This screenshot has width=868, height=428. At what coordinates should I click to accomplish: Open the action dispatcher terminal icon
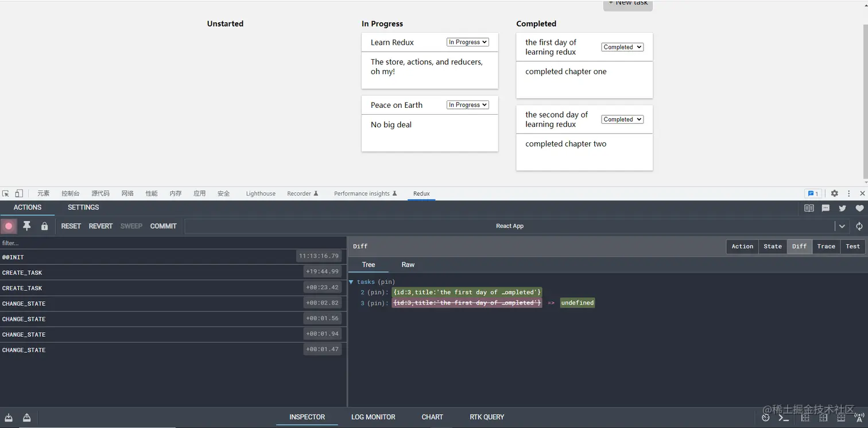tap(783, 417)
